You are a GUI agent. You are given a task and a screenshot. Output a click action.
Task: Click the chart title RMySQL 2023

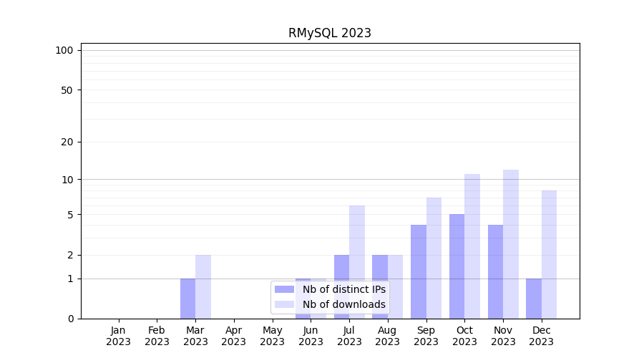(330, 33)
